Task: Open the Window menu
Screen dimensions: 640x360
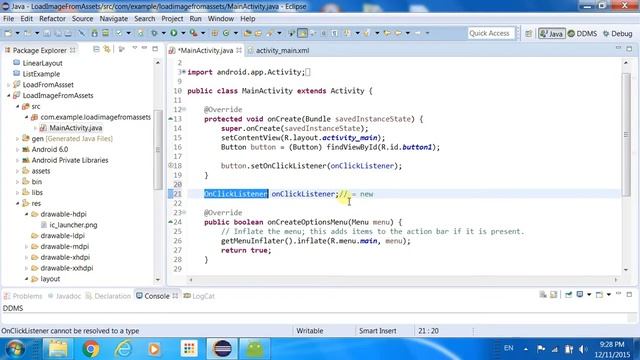Action: coord(221,18)
